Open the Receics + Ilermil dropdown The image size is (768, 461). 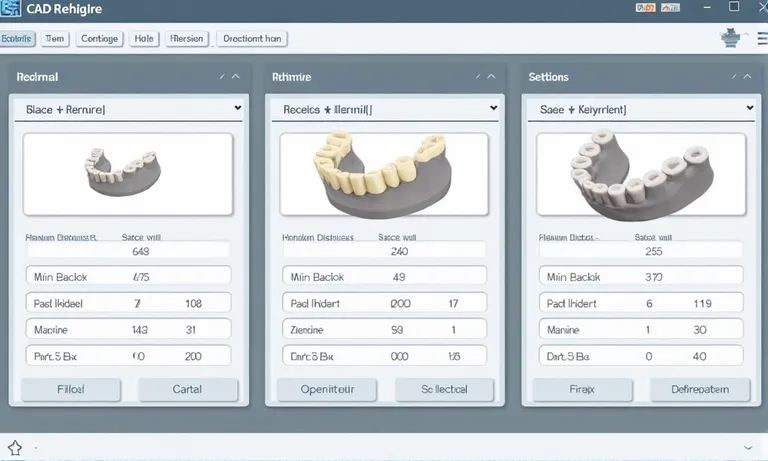pos(493,107)
